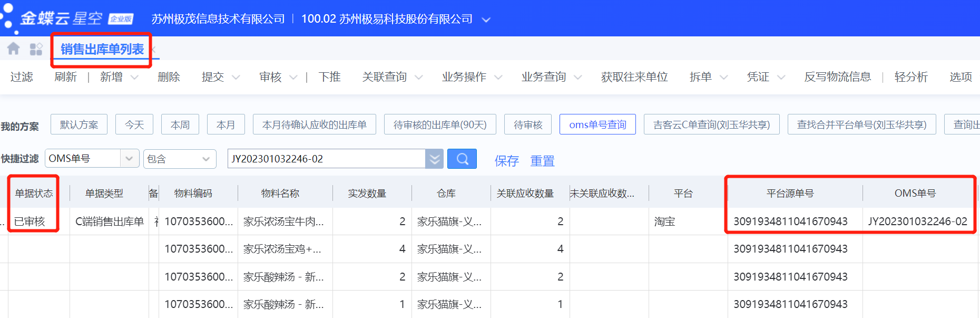Select the 查找合并平台单号(刘玉华共享) scheme
The width and height of the screenshot is (980, 318).
(x=862, y=124)
